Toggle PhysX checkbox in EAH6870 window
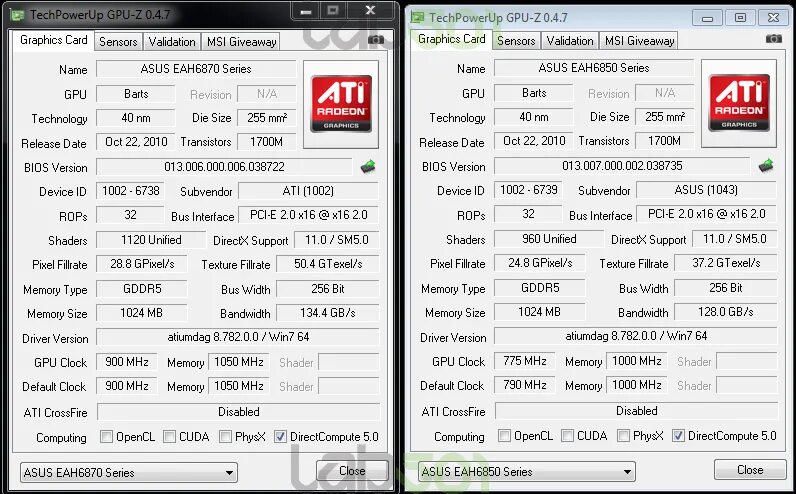Image resolution: width=796 pixels, height=494 pixels. (x=225, y=437)
